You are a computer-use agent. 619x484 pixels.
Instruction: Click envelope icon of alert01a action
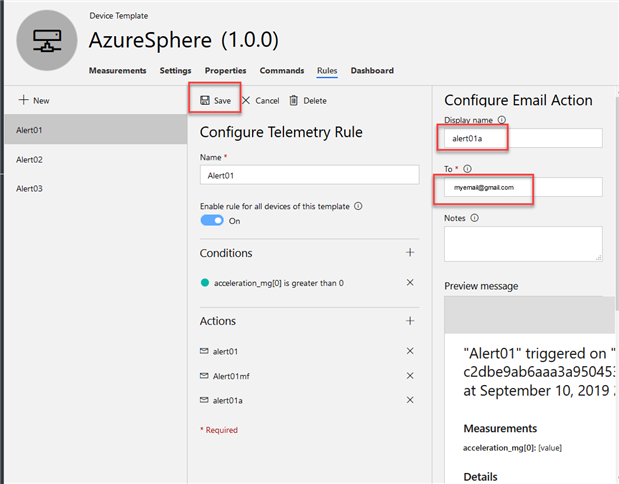(x=204, y=400)
